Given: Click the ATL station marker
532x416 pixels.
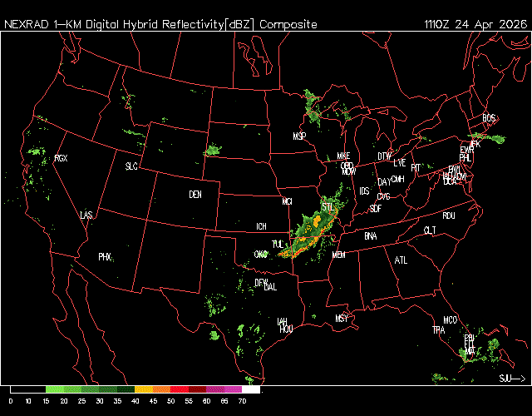Looking at the screenshot, I should 401,260.
